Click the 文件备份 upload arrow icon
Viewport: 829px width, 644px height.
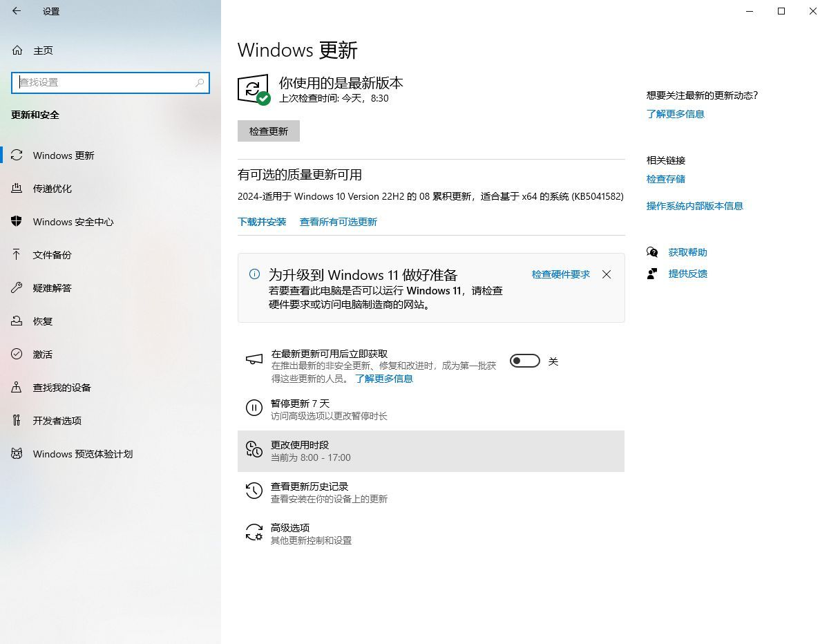click(x=17, y=255)
